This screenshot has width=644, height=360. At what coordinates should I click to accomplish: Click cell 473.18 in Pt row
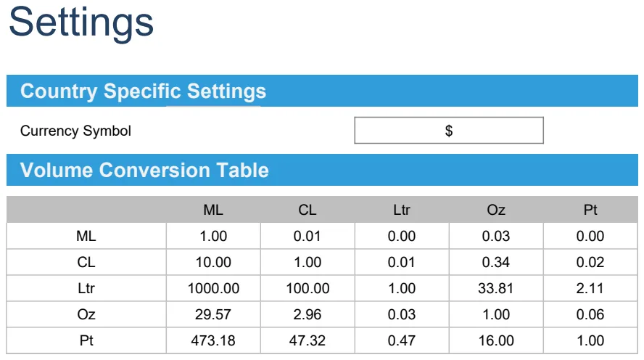(x=213, y=340)
